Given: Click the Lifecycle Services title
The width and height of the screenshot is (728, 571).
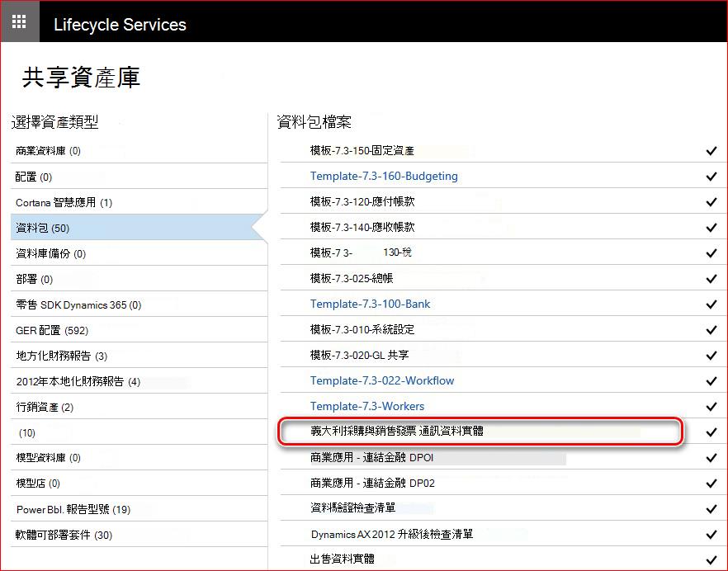Looking at the screenshot, I should tap(120, 25).
